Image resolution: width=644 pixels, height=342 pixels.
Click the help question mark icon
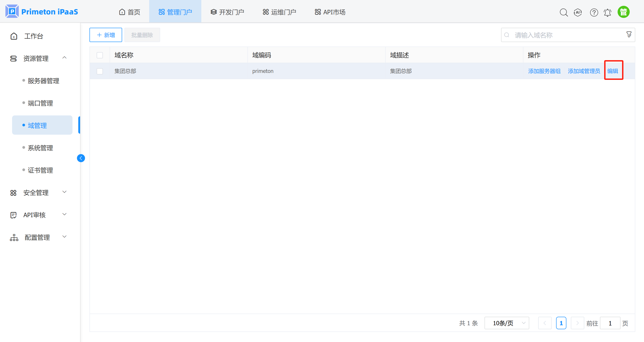[594, 12]
